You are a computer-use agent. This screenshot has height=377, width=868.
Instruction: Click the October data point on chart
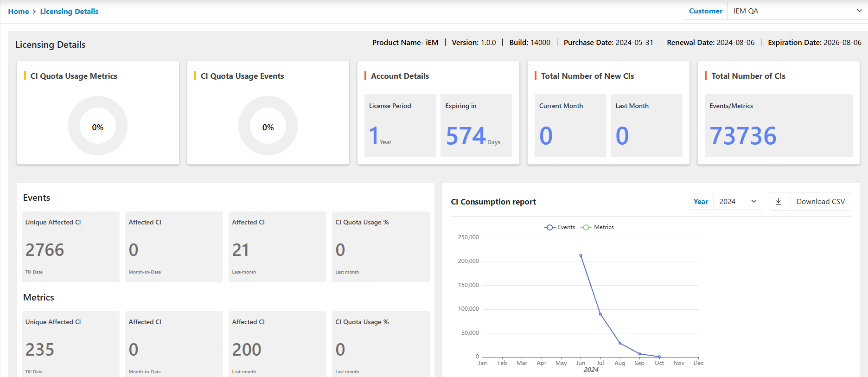[659, 357]
